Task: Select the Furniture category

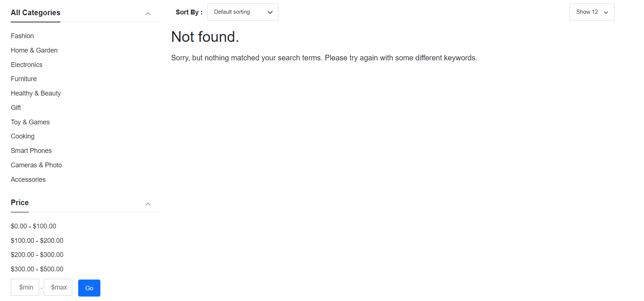Action: point(24,79)
